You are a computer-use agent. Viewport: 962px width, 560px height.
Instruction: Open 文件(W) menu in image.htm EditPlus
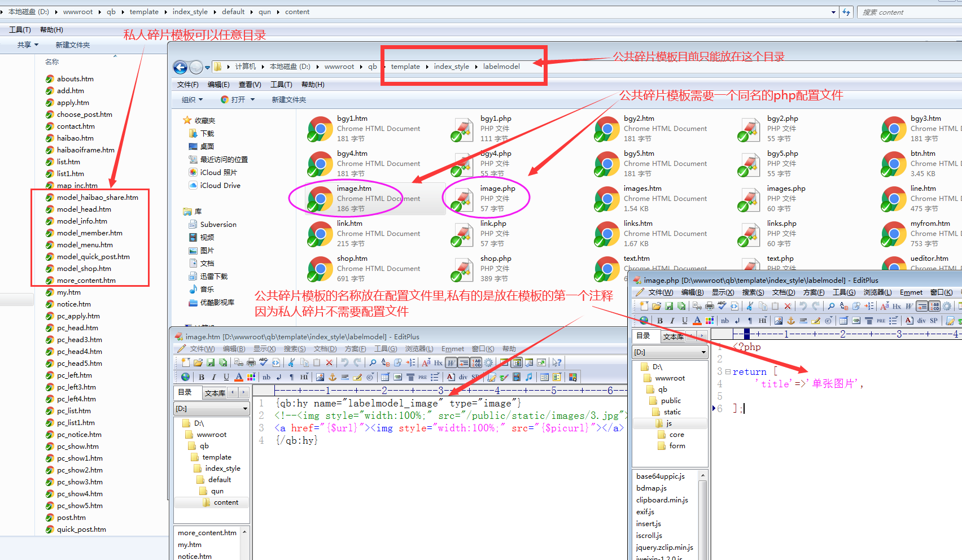tap(202, 349)
